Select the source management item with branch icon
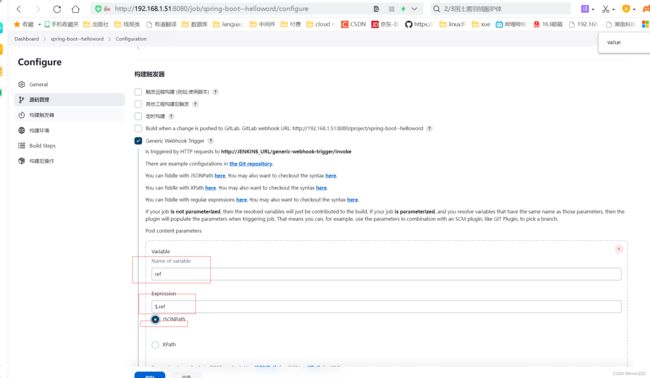The image size is (650, 378). point(70,100)
